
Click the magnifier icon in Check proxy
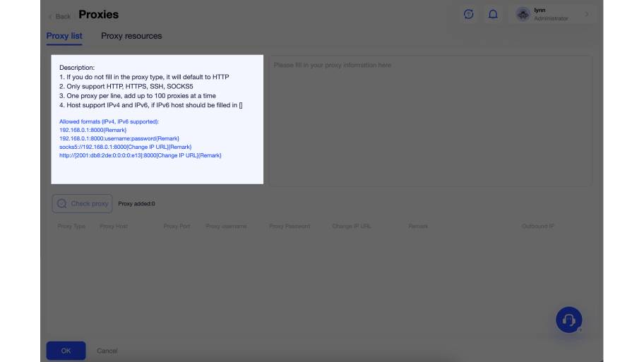point(61,203)
